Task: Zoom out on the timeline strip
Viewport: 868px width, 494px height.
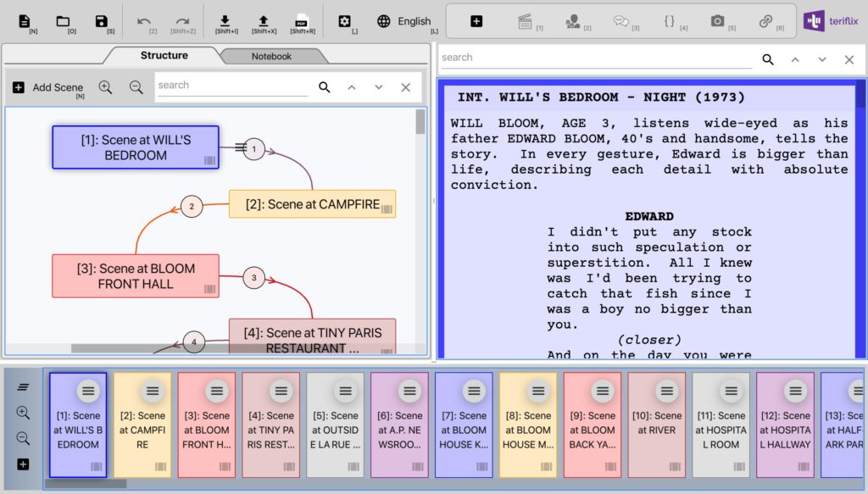Action: click(x=23, y=439)
